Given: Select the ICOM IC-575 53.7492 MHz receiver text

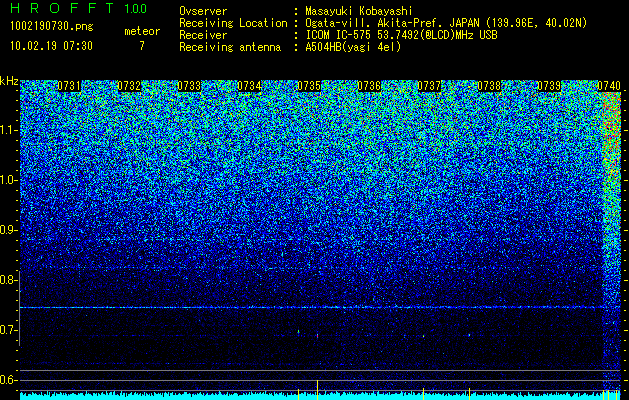Looking at the screenshot, I should click(401, 35).
